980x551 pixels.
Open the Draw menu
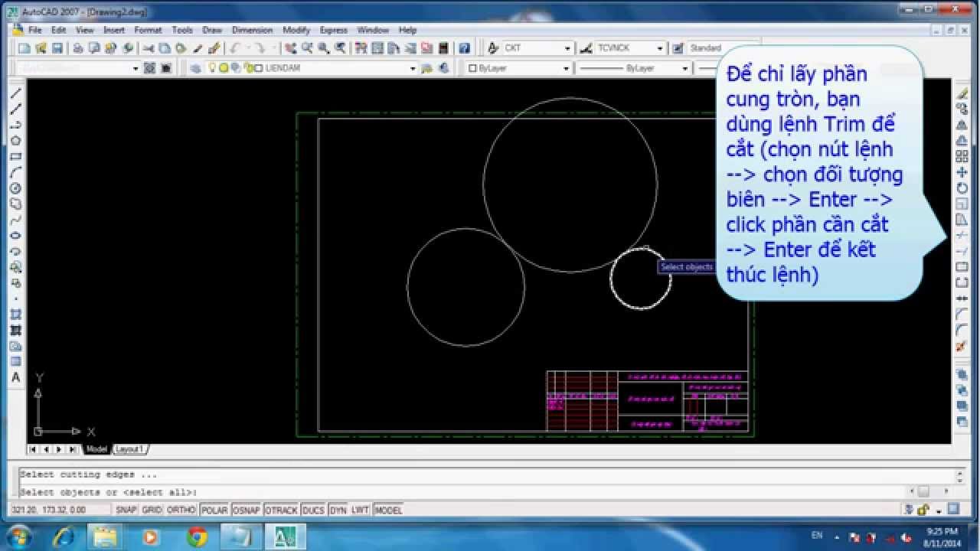(x=212, y=30)
